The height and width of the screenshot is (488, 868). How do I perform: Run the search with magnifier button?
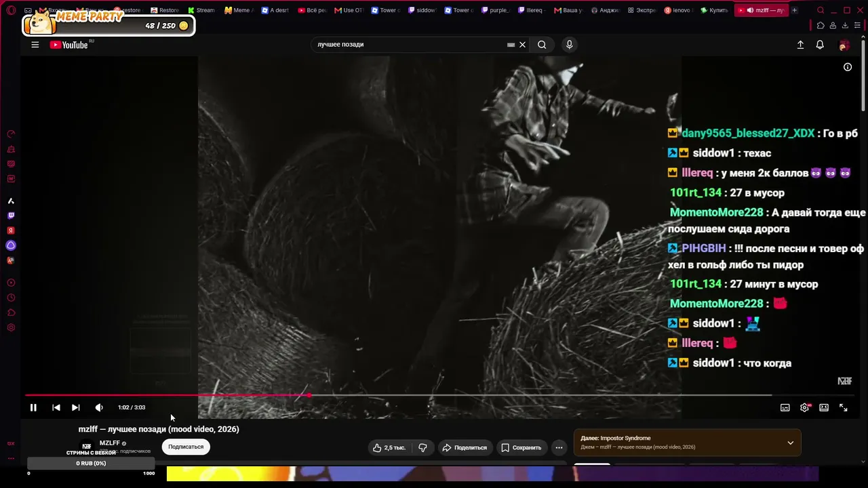point(542,45)
